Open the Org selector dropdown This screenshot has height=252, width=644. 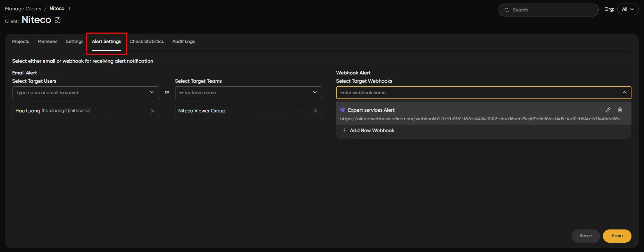628,9
